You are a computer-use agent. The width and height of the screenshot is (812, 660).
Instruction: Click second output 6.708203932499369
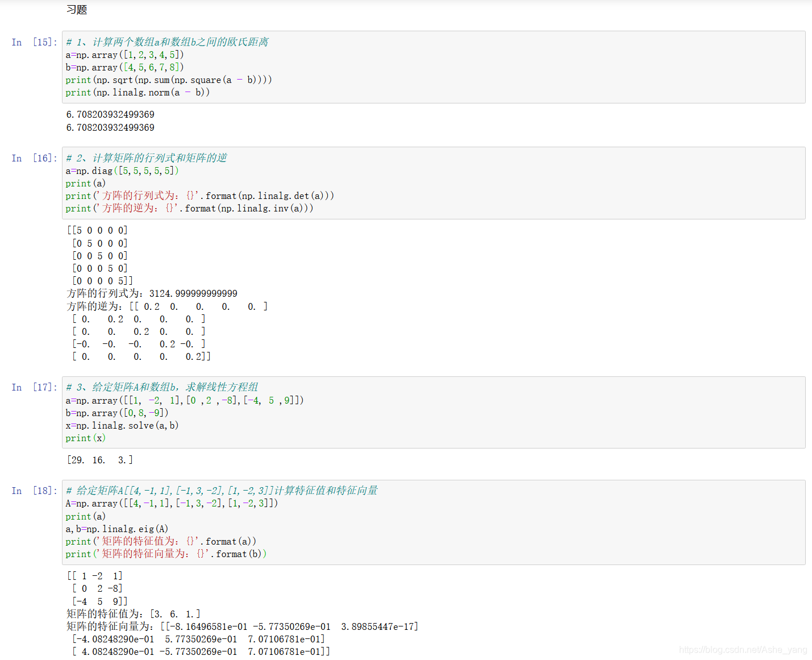point(110,128)
